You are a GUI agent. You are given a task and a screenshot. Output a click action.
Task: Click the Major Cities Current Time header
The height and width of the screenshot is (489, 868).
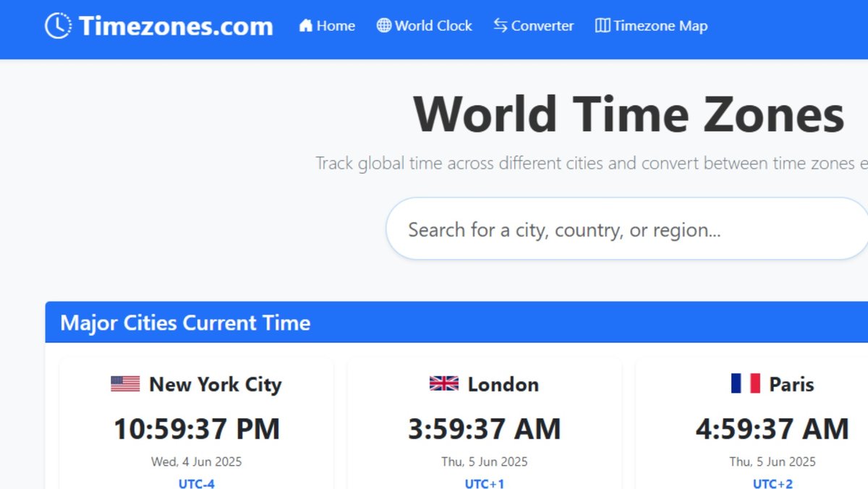[184, 323]
